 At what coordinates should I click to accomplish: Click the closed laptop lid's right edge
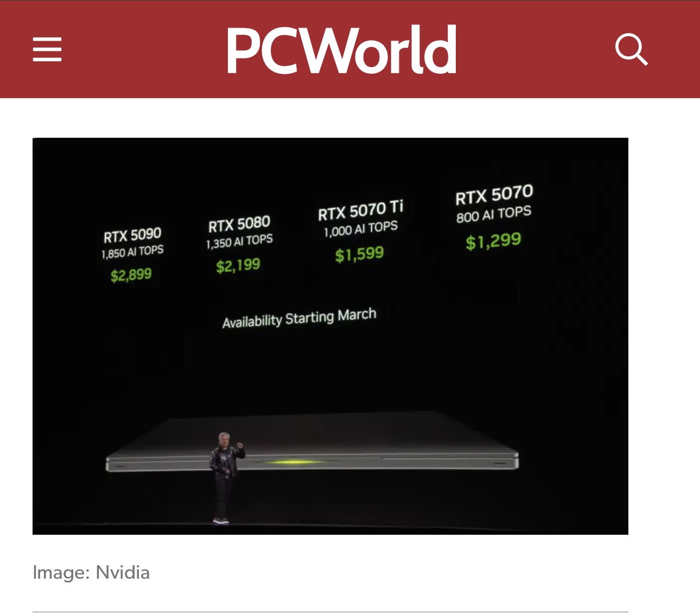pyautogui.click(x=514, y=461)
